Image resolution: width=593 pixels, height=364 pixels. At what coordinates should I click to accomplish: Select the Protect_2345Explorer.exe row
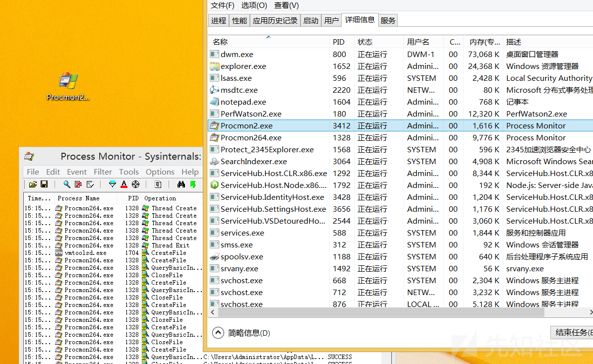401,149
